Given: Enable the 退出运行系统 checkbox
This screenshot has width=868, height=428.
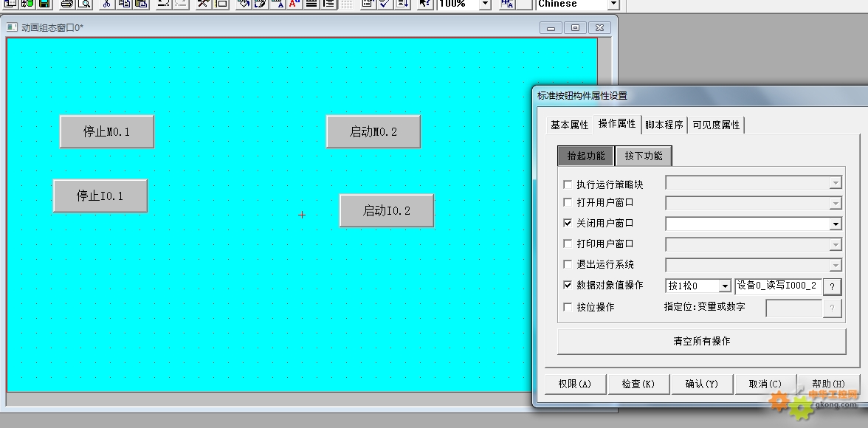Looking at the screenshot, I should coord(568,265).
